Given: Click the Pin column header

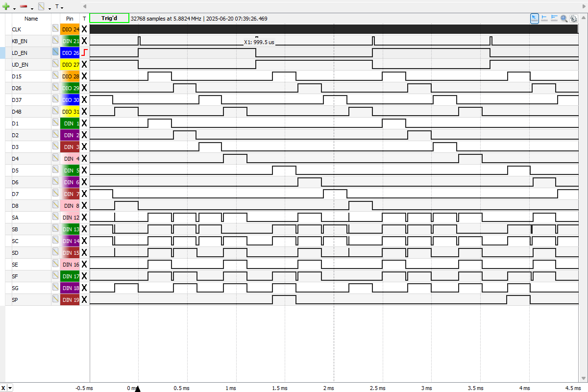Looking at the screenshot, I should click(70, 19).
